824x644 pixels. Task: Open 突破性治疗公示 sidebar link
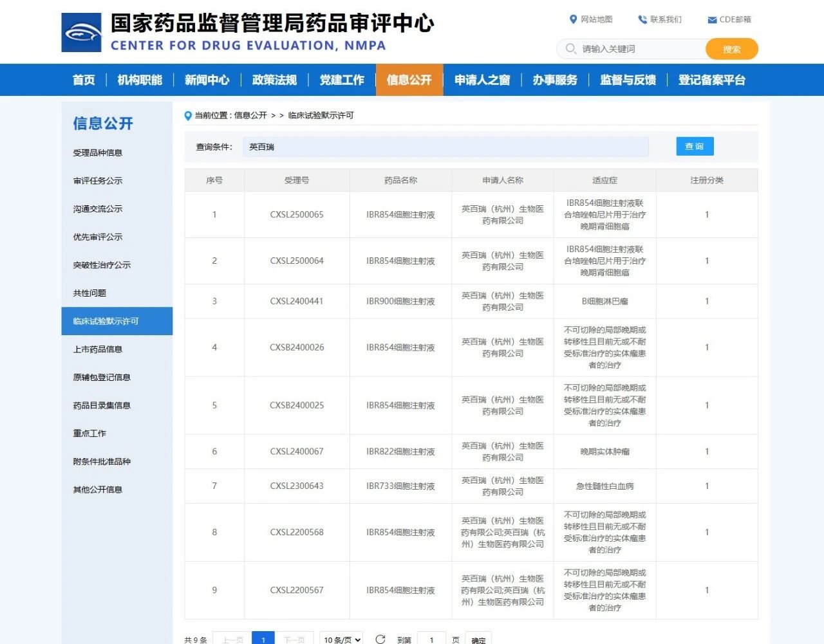coord(102,265)
